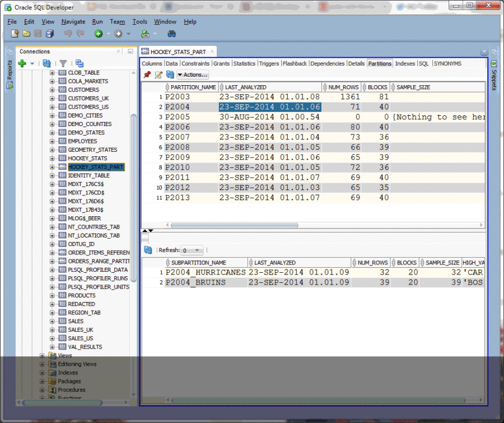This screenshot has width=504, height=423.
Task: Pin the HOCKEY_STATS_PART view open
Action: 148,75
